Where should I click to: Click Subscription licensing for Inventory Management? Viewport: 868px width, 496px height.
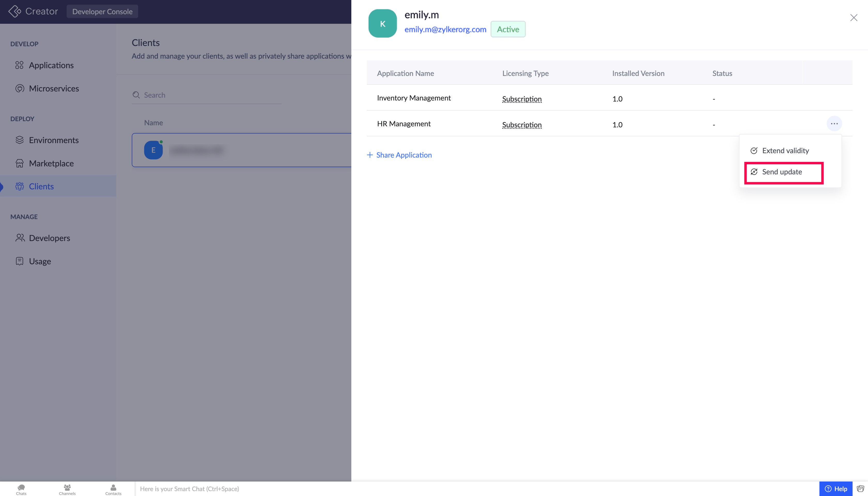pyautogui.click(x=522, y=99)
